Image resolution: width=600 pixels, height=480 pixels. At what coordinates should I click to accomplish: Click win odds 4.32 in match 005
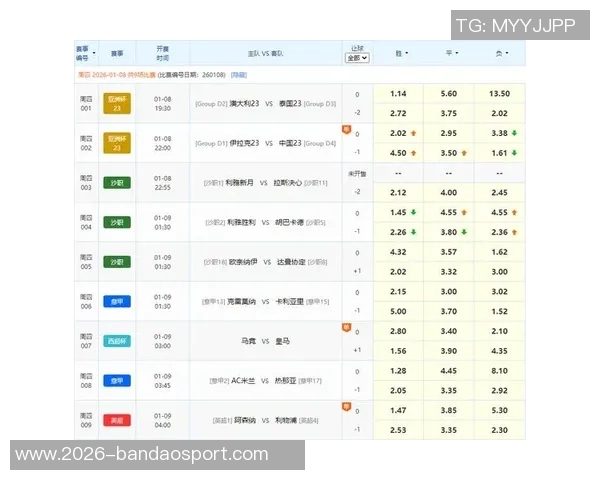click(x=398, y=252)
